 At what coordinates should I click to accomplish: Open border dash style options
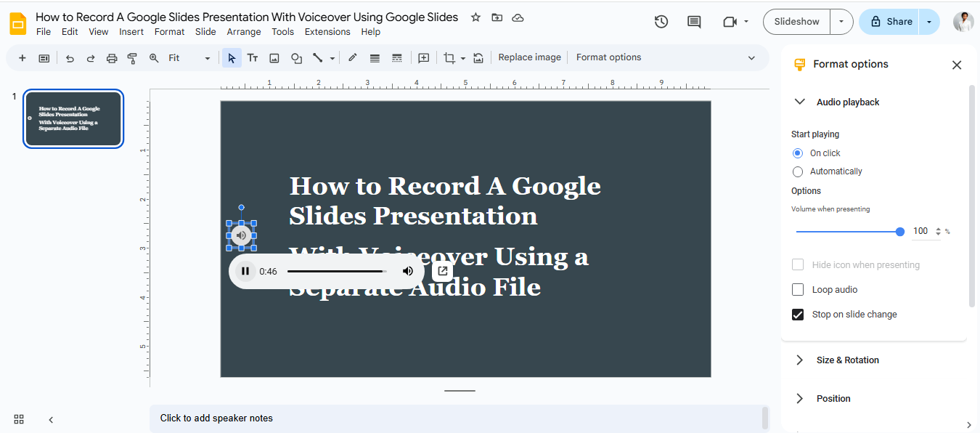396,58
